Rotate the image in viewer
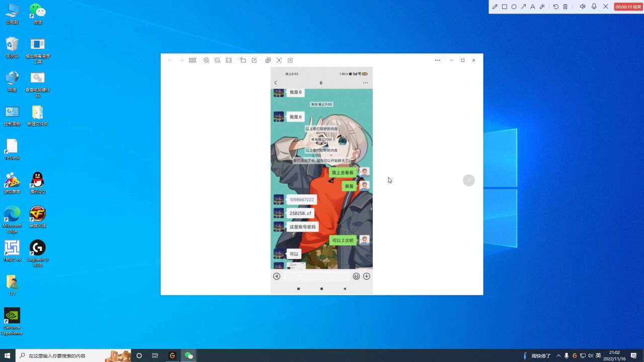Image resolution: width=644 pixels, height=362 pixels. (x=243, y=60)
